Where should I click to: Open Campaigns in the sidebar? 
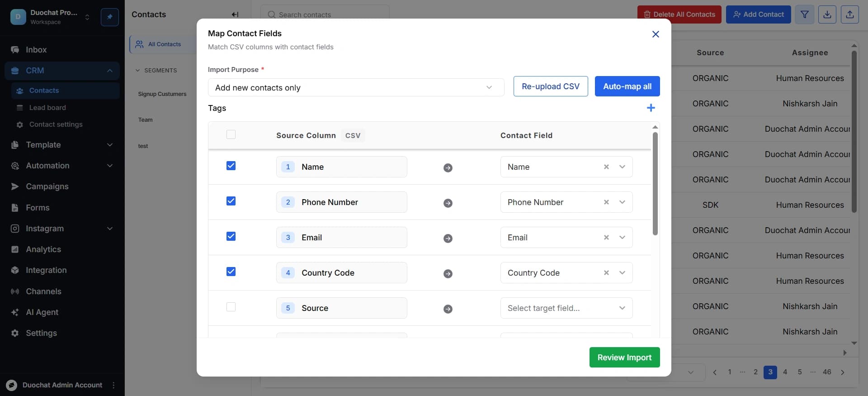[x=62, y=186]
